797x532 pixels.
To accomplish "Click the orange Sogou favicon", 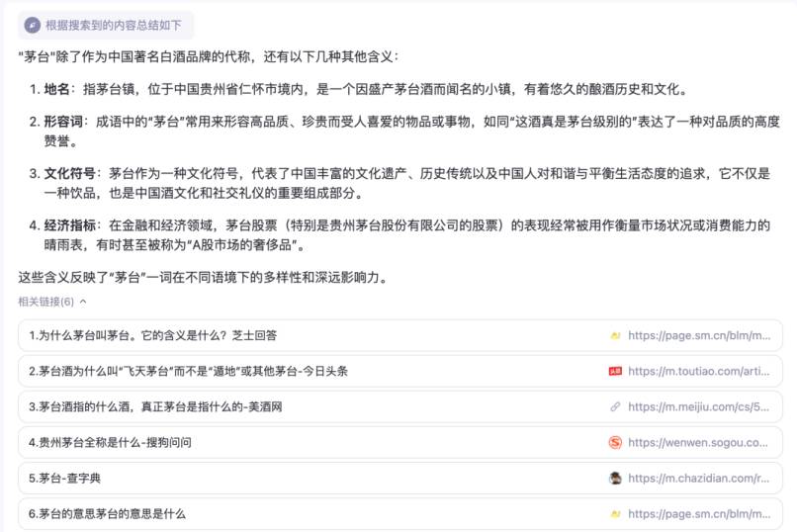I will [x=615, y=442].
